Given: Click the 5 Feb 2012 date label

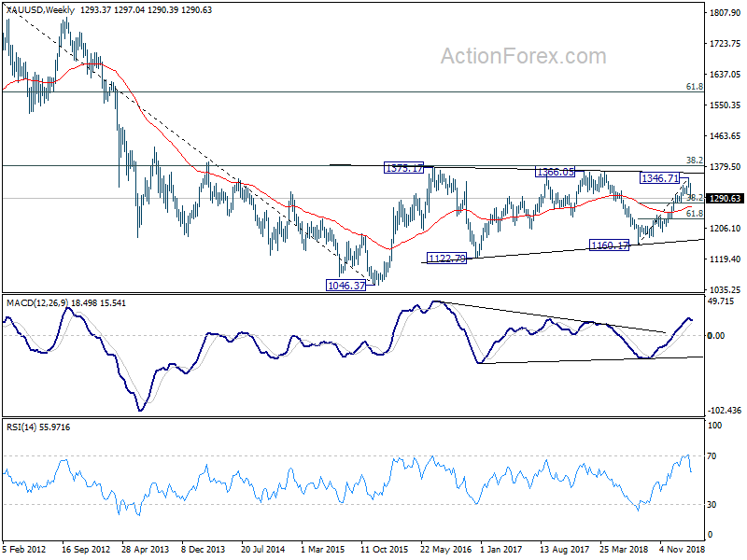Looking at the screenshot, I should click(24, 549).
